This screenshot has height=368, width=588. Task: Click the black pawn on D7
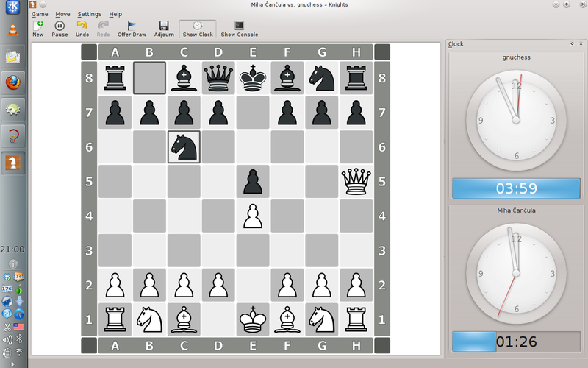click(218, 113)
